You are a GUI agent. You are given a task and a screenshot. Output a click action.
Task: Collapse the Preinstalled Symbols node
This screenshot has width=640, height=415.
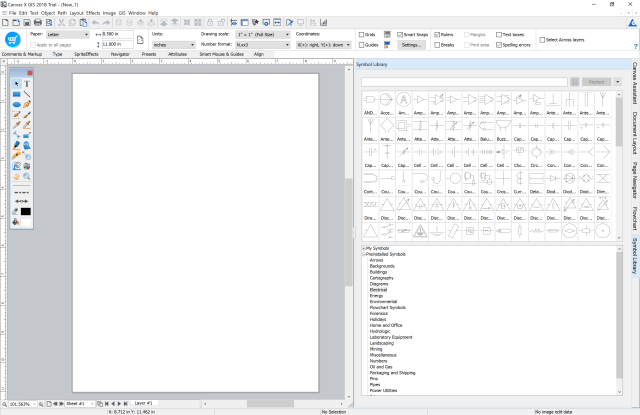[364, 254]
